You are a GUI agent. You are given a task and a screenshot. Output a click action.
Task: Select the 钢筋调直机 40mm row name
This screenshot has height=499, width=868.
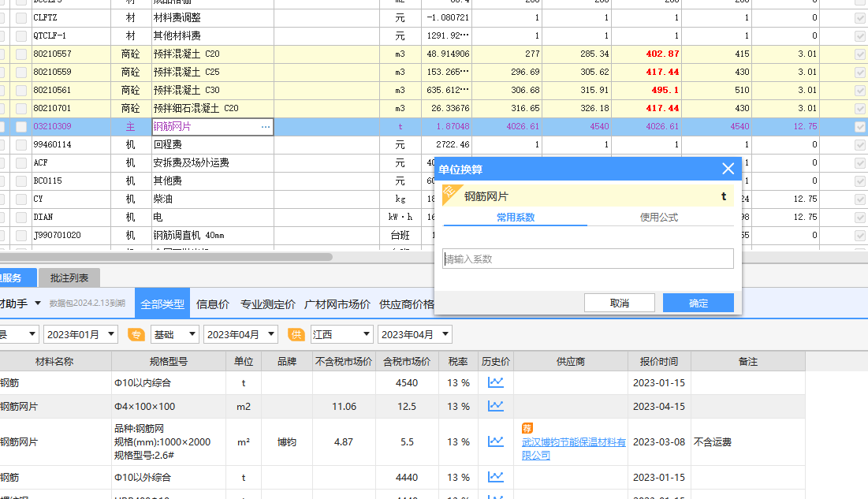[x=213, y=236]
